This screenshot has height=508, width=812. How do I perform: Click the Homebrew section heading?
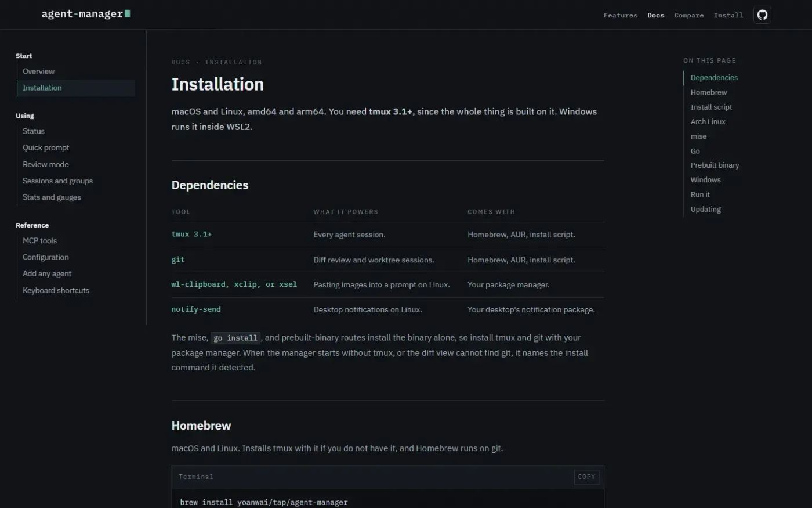click(x=201, y=426)
